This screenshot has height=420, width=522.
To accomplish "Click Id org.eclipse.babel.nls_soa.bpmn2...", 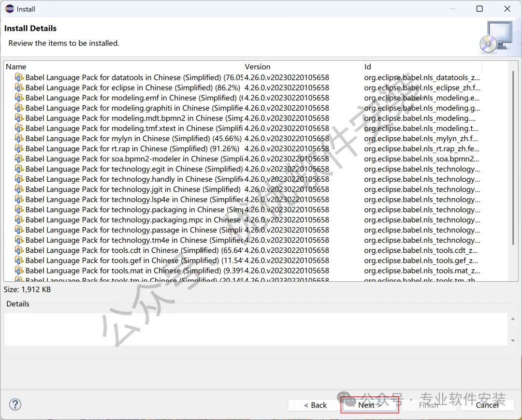I will click(421, 159).
